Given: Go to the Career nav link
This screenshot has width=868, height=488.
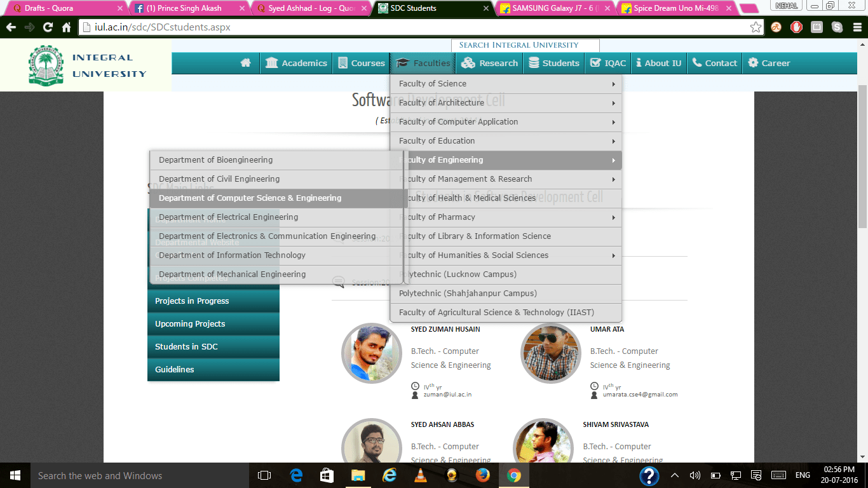Looking at the screenshot, I should pyautogui.click(x=769, y=63).
